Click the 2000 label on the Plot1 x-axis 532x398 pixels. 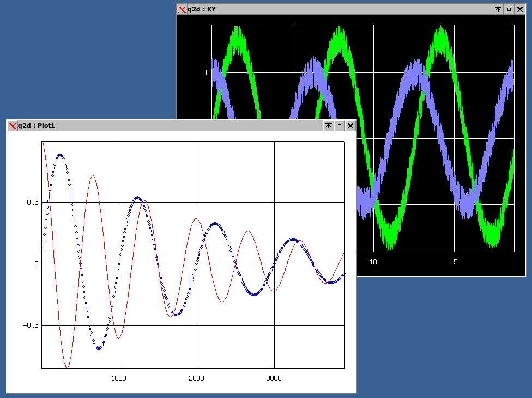click(196, 378)
